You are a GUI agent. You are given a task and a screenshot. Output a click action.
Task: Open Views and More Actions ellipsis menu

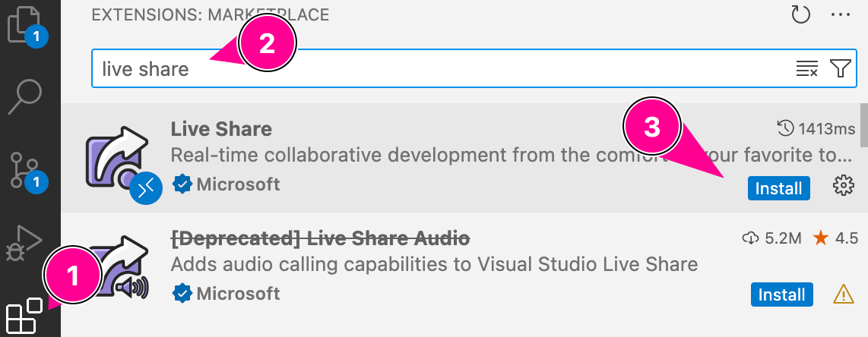(840, 14)
